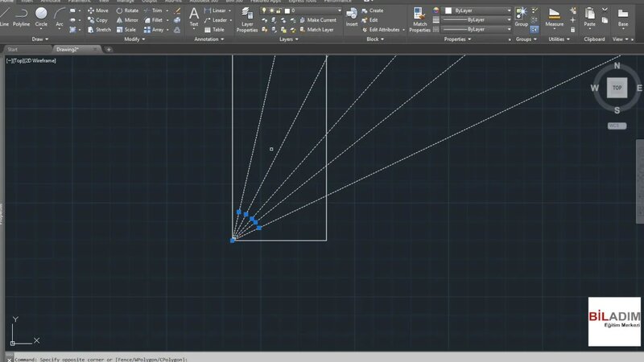
Task: Activate the Copy tool in Modify
Action: coord(97,20)
